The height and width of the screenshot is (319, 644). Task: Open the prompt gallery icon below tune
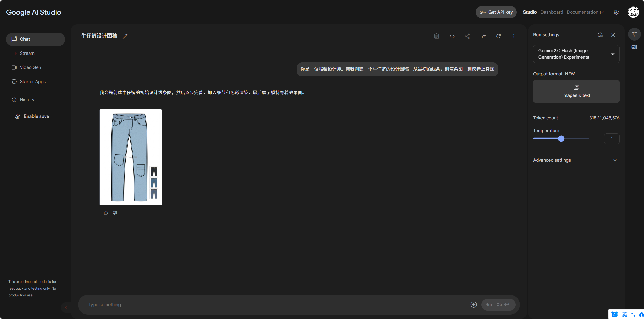click(x=634, y=47)
